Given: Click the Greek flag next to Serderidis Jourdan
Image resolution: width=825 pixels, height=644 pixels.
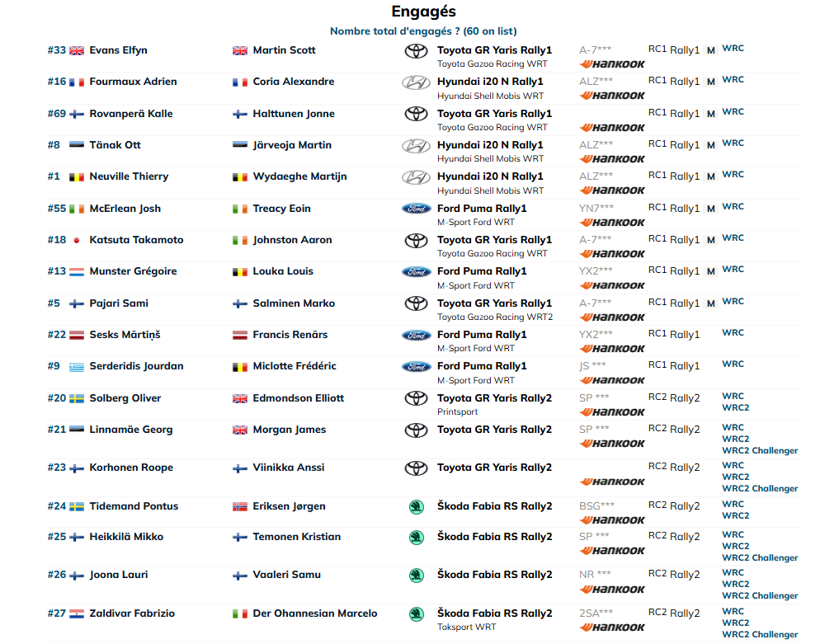Looking at the screenshot, I should click(77, 367).
